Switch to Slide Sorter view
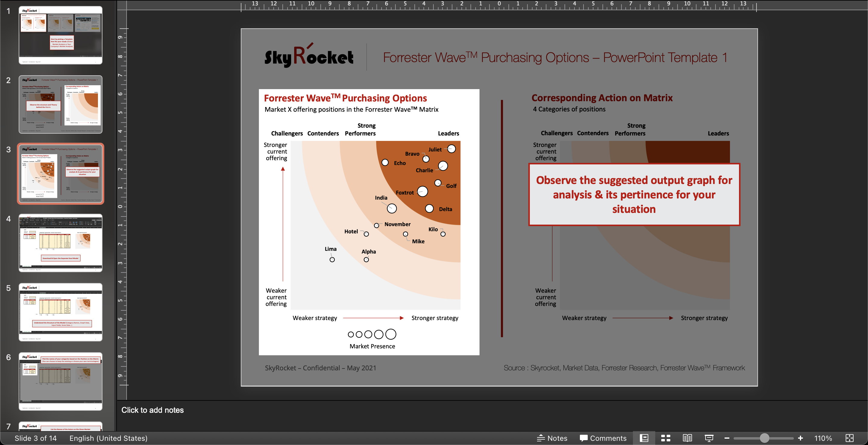 [x=665, y=438]
